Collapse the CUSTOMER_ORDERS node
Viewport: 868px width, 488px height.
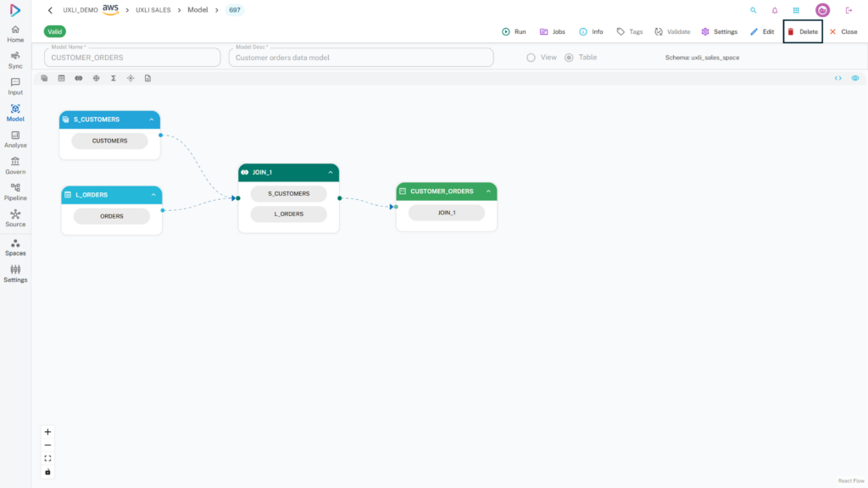488,191
